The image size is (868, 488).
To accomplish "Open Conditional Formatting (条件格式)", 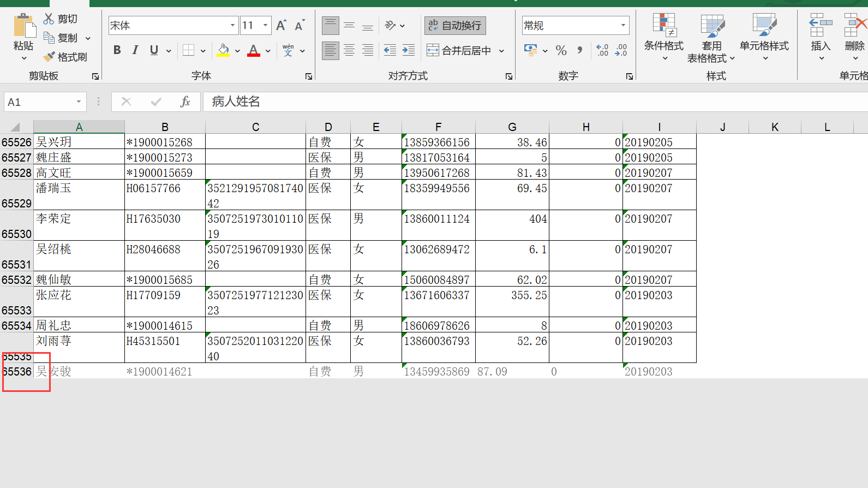I will pyautogui.click(x=664, y=37).
